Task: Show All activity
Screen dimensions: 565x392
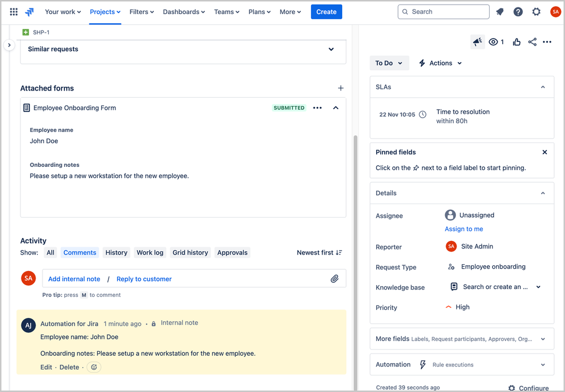Action: (x=50, y=253)
